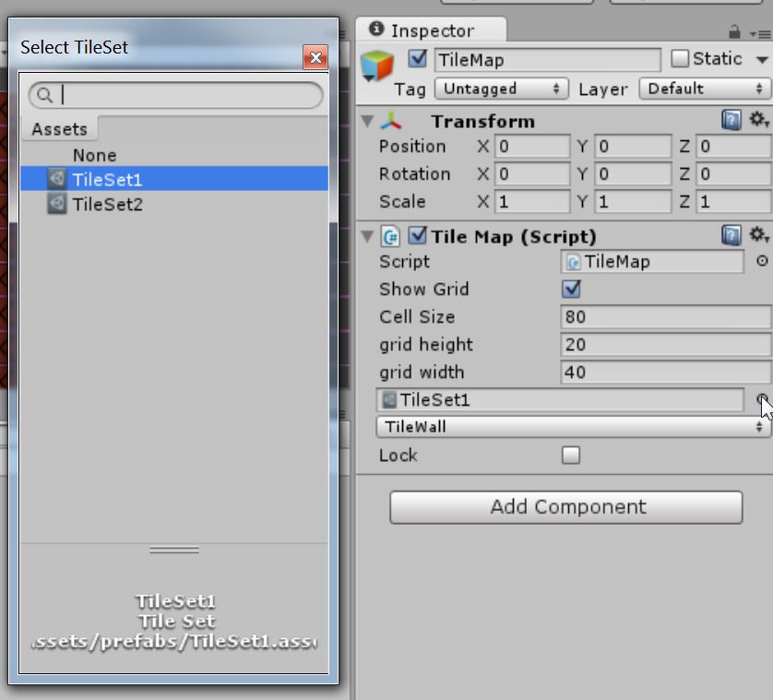Click the Script field object picker circle

click(762, 261)
